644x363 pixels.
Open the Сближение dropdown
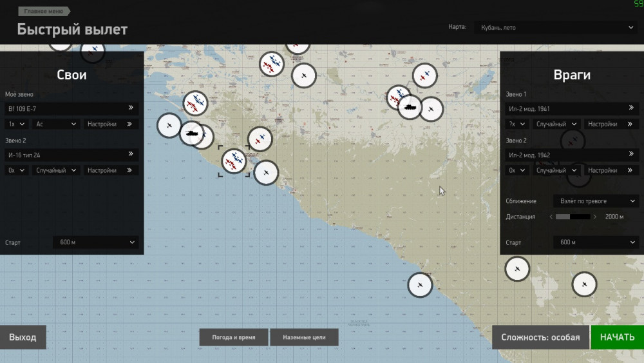(596, 201)
